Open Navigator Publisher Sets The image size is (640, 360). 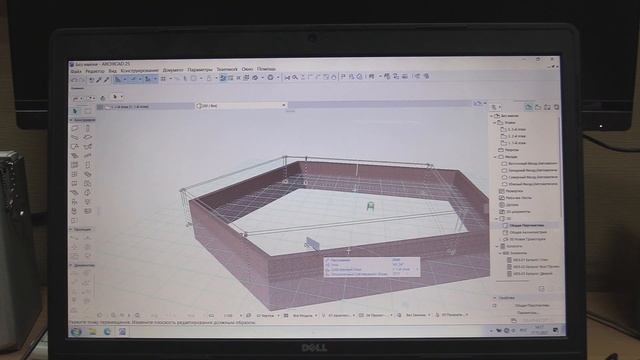[556, 107]
